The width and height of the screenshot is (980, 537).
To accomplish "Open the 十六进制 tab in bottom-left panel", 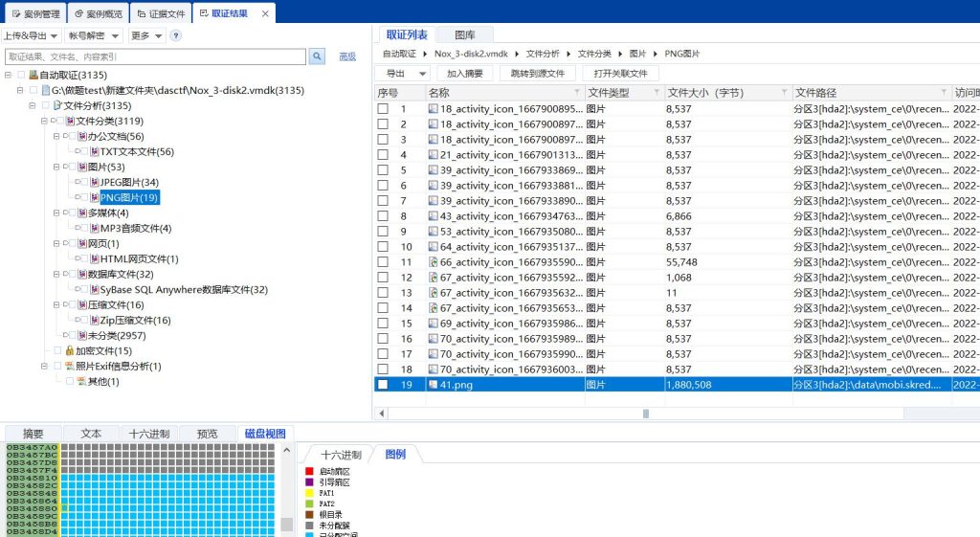I will pyautogui.click(x=149, y=434).
